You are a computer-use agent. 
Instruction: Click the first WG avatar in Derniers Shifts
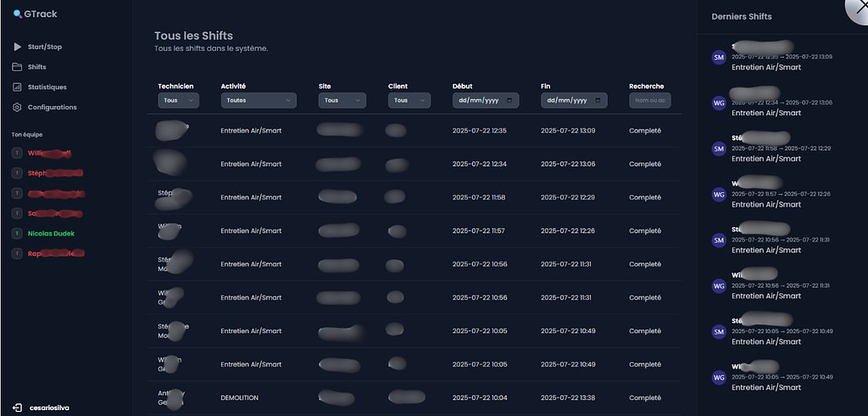click(x=719, y=103)
